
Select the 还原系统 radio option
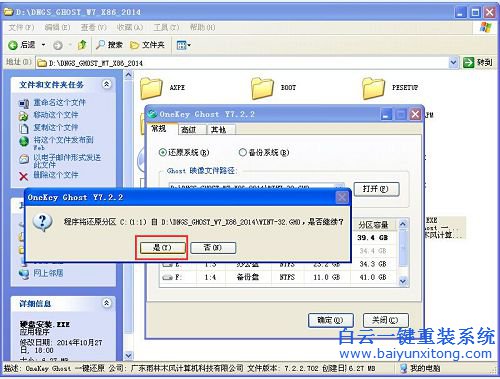(184, 153)
